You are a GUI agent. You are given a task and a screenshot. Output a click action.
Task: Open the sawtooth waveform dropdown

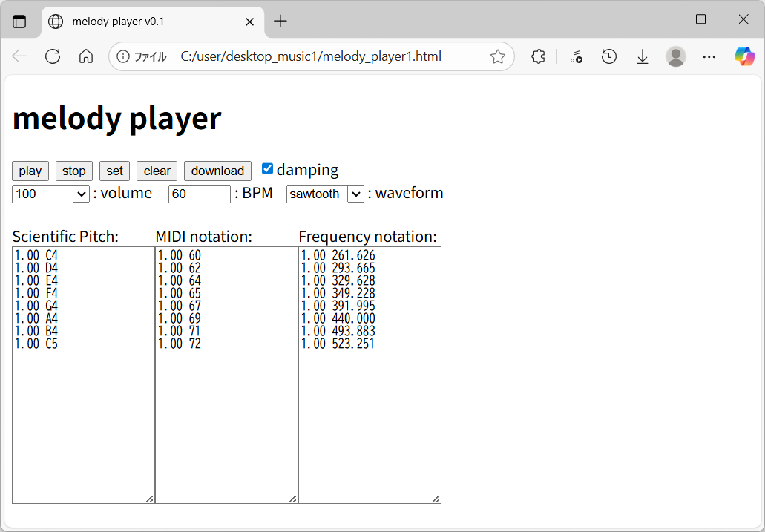[x=355, y=194]
